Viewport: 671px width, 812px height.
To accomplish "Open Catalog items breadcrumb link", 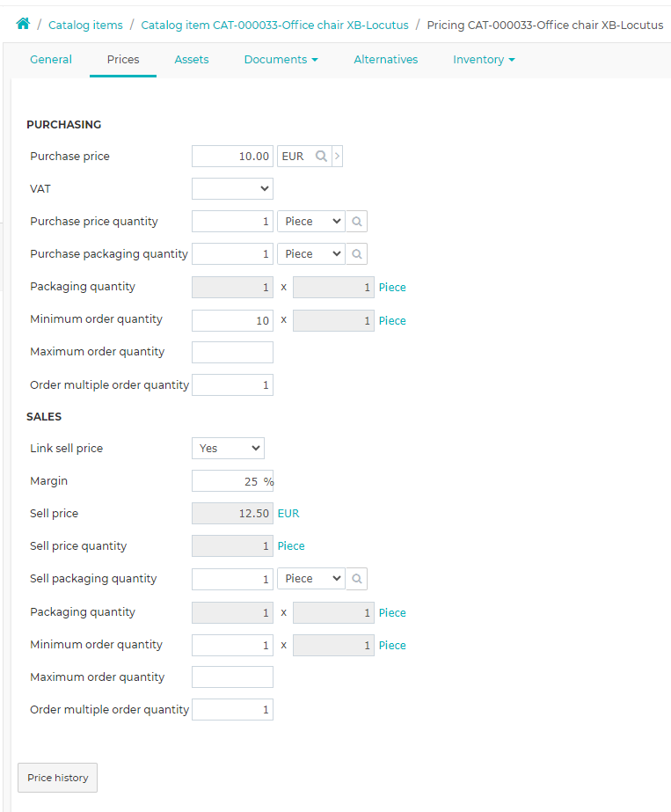I will pyautogui.click(x=85, y=25).
